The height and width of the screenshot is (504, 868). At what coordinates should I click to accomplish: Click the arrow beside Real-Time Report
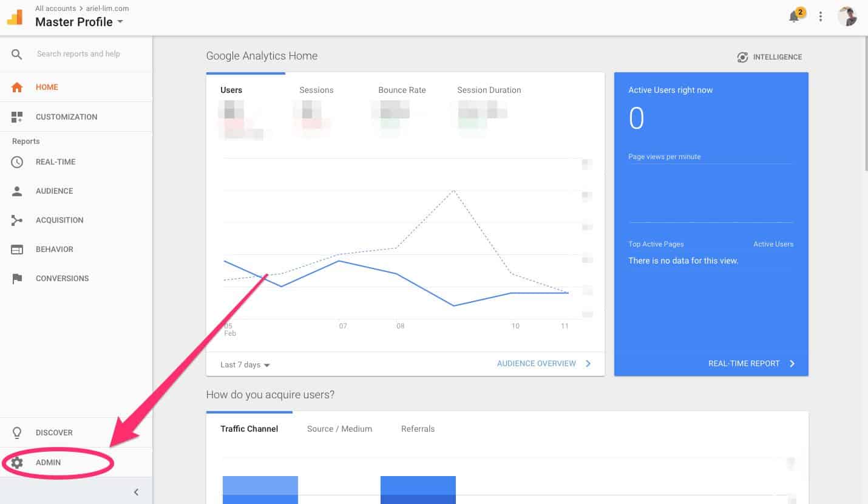pos(792,364)
